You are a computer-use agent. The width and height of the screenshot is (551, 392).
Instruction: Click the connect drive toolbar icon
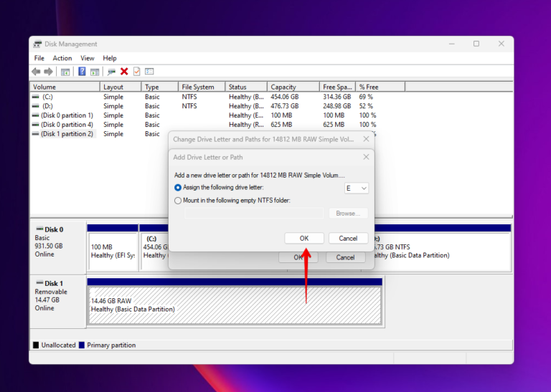coord(111,72)
